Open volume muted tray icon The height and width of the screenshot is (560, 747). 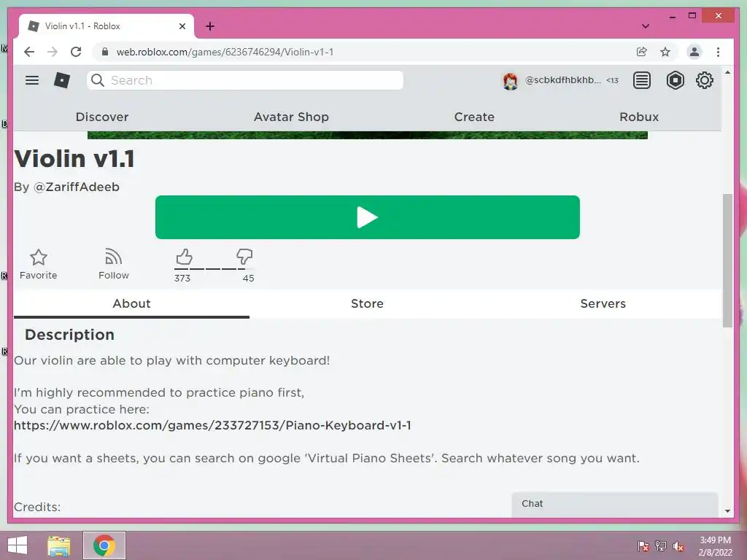click(678, 546)
